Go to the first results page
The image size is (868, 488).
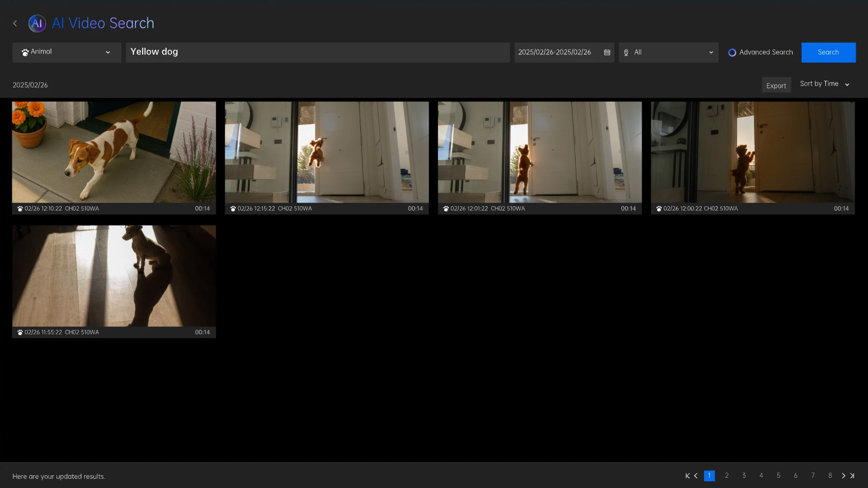pos(687,476)
